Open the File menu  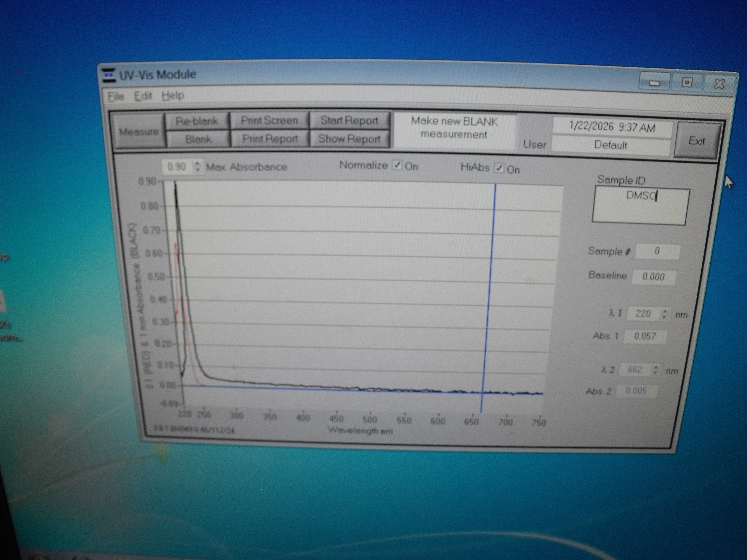[x=116, y=97]
